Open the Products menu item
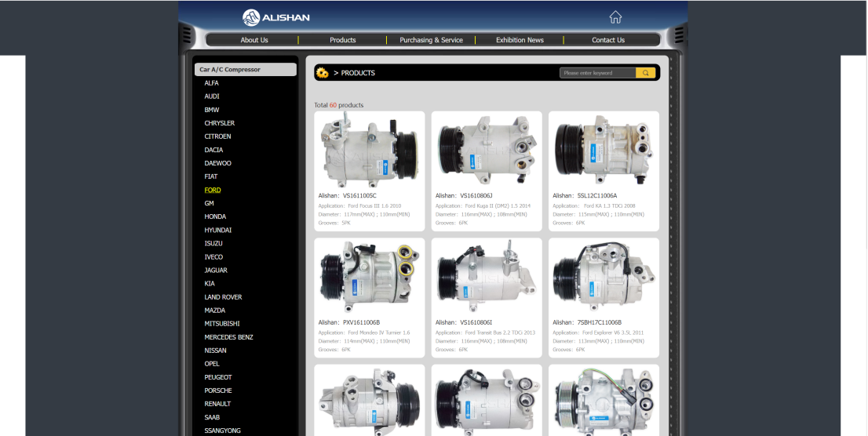Image resolution: width=868 pixels, height=436 pixels. 342,40
